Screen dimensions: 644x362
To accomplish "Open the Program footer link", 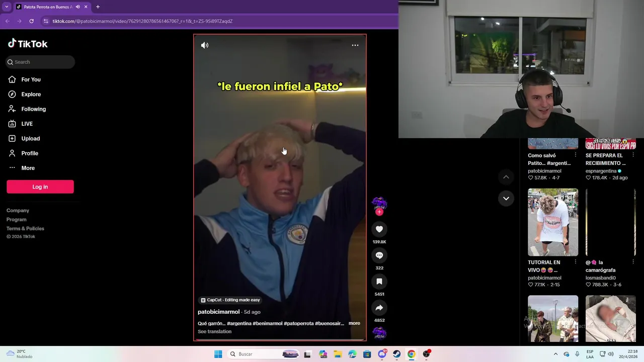I will point(17,220).
